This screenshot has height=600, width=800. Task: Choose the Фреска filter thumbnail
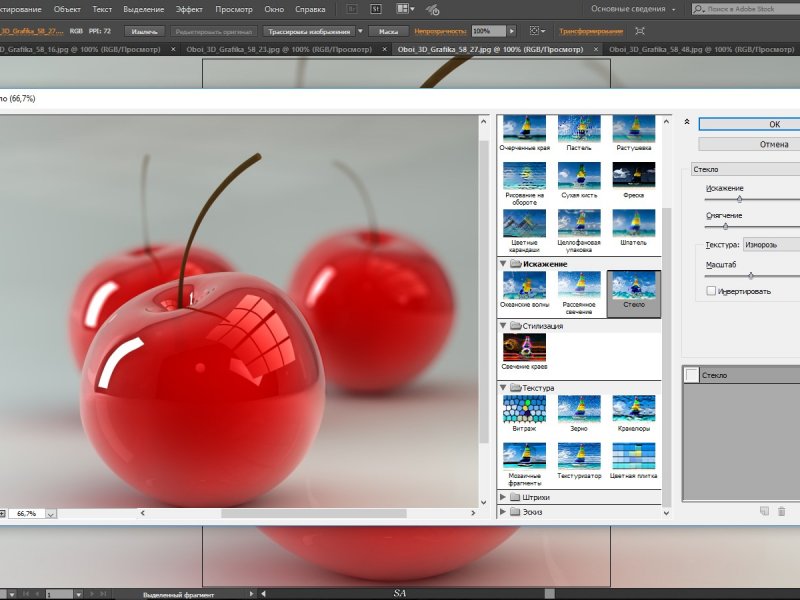pos(634,181)
